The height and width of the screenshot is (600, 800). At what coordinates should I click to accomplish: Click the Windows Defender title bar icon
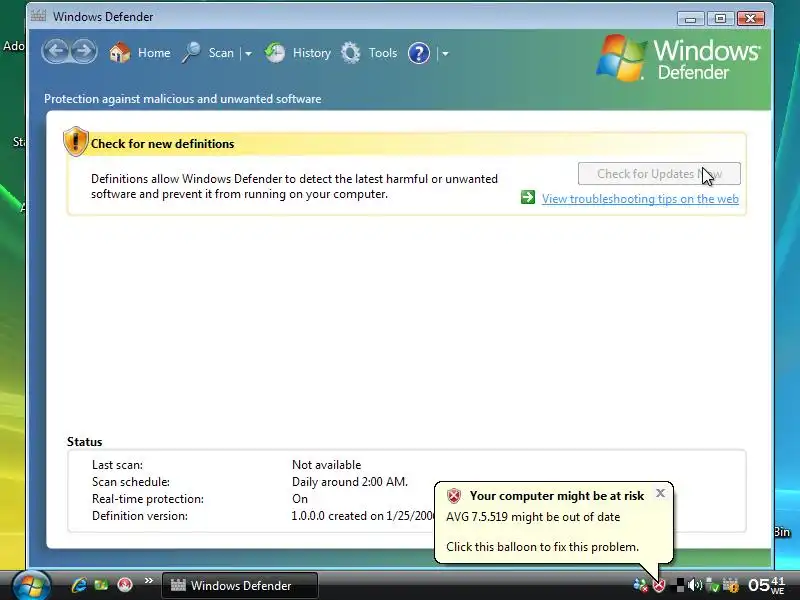tap(38, 16)
